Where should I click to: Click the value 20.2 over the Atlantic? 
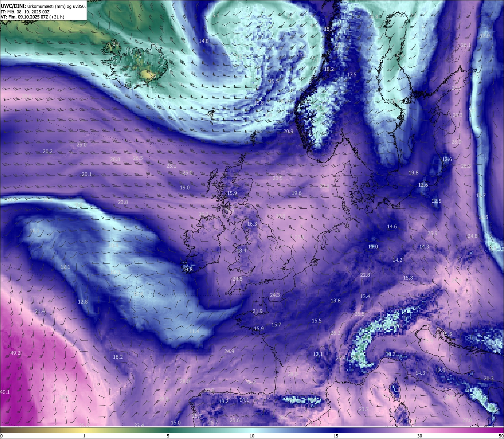point(48,151)
